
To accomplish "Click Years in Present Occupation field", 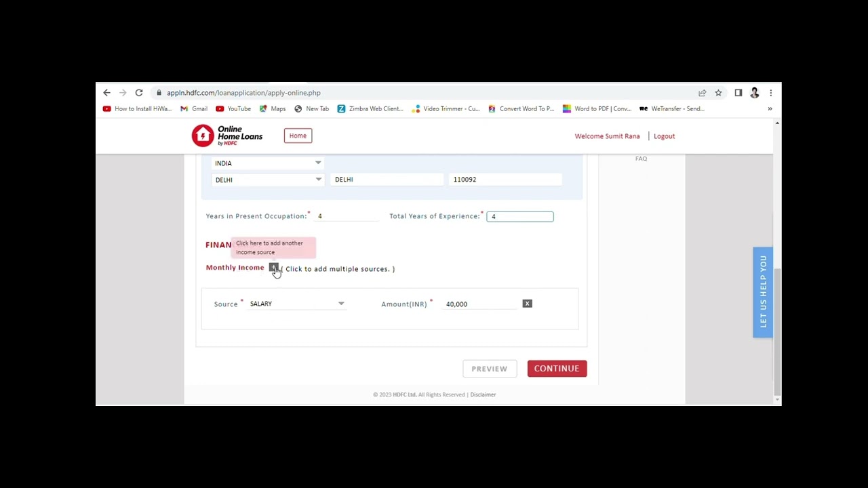I will pyautogui.click(x=347, y=216).
